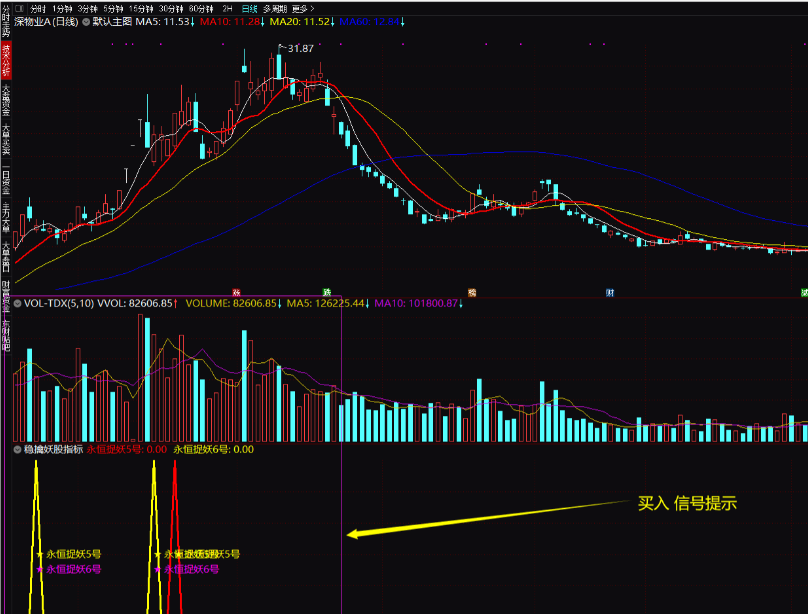Open the 分时走势 sidebar tab
This screenshot has width=808, height=614.
tap(6, 21)
